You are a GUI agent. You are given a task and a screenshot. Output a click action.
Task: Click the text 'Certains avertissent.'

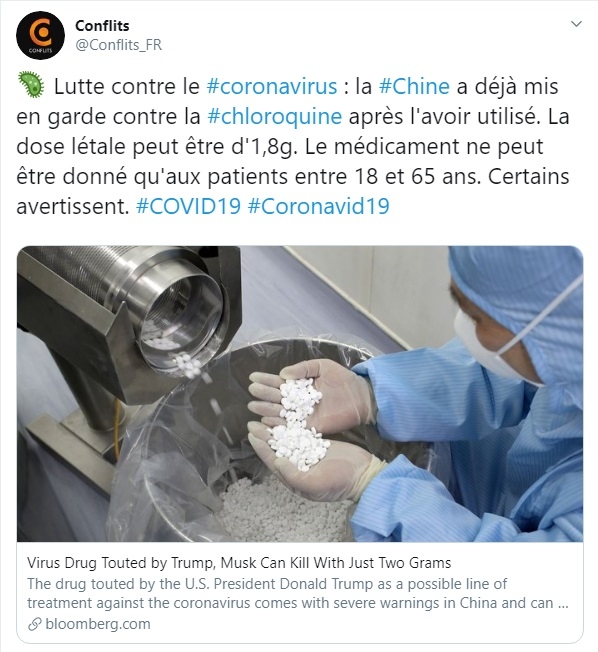click(293, 191)
